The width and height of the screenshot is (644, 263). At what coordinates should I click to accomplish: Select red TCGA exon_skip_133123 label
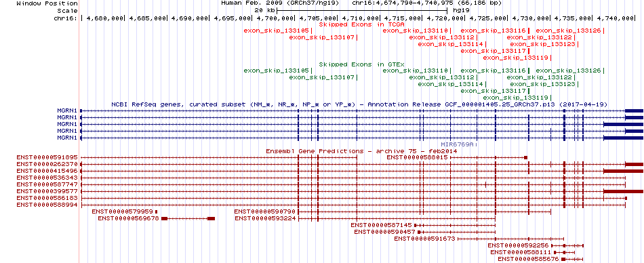[x=542, y=44]
